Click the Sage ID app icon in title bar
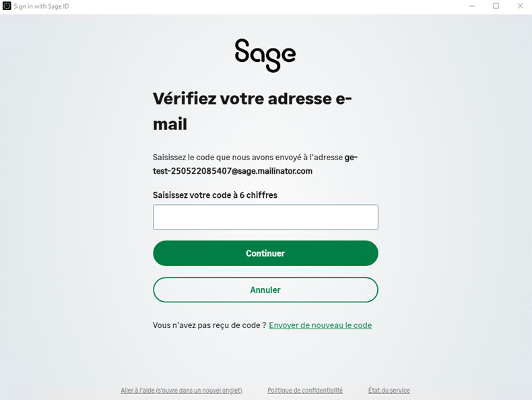This screenshot has width=532, height=400. pos(7,6)
